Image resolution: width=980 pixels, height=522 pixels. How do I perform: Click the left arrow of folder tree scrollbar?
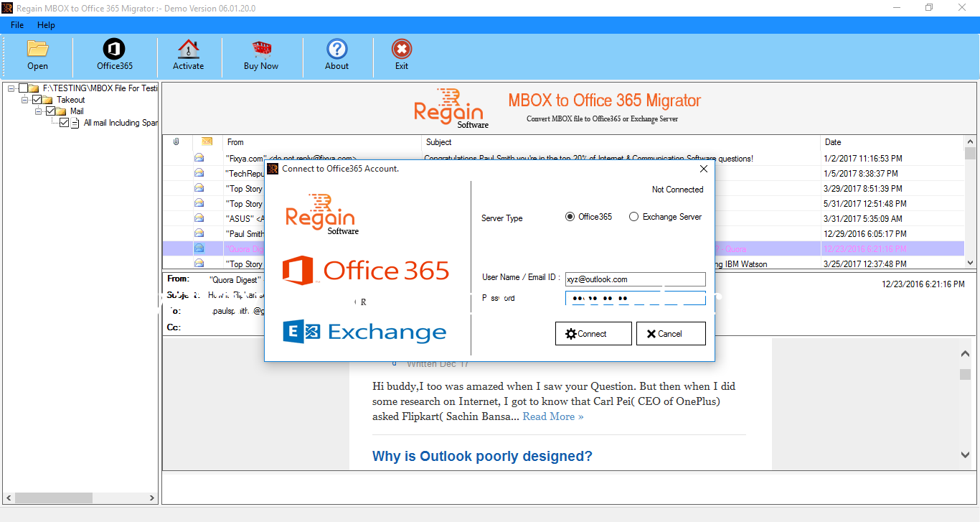coord(9,498)
